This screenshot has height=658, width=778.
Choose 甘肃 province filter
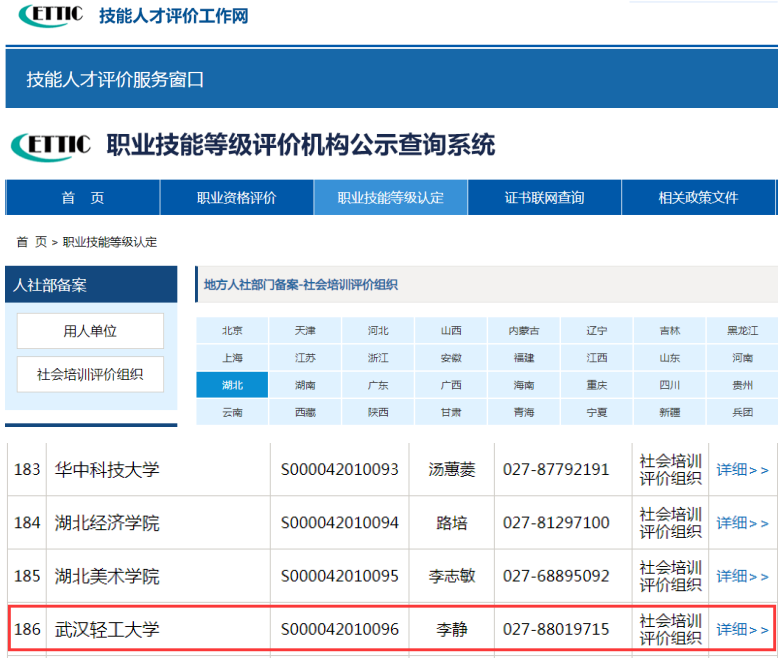[x=451, y=412]
